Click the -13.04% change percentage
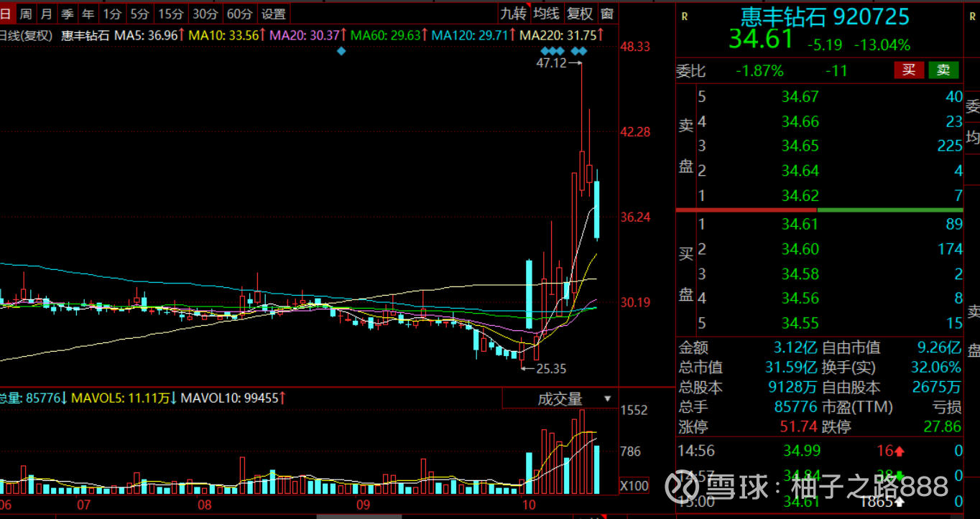 tap(882, 45)
